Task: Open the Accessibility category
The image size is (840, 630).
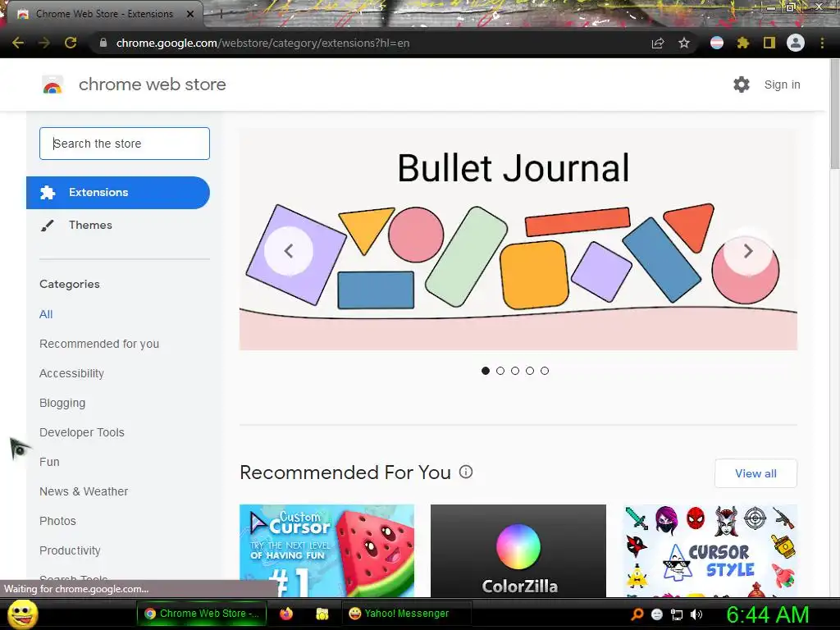Action: (x=72, y=373)
